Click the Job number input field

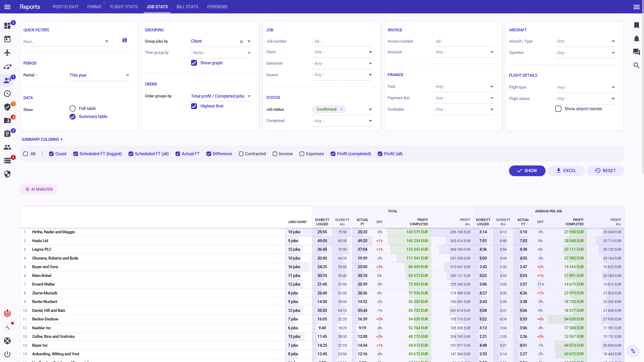coord(342,42)
